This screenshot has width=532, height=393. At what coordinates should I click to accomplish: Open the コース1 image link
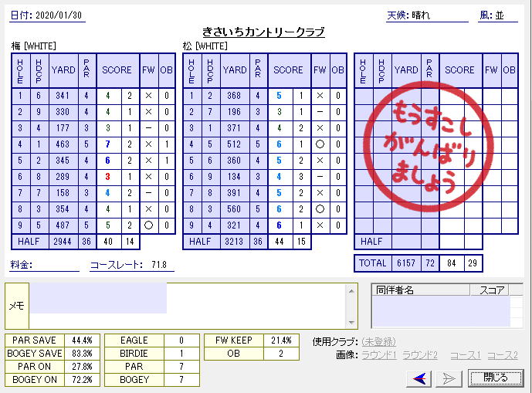(465, 355)
